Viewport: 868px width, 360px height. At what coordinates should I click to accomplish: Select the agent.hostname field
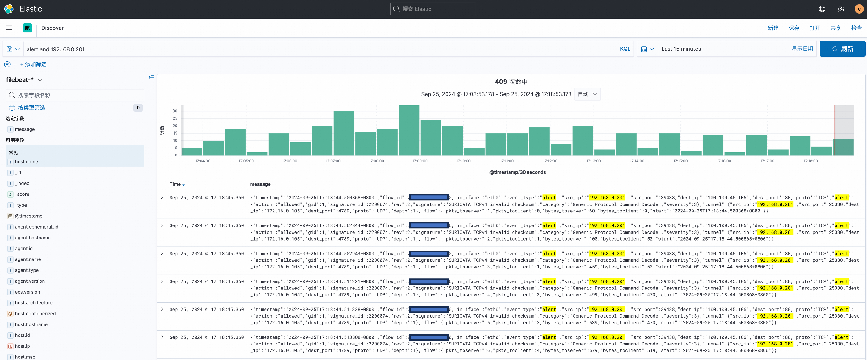click(x=33, y=238)
